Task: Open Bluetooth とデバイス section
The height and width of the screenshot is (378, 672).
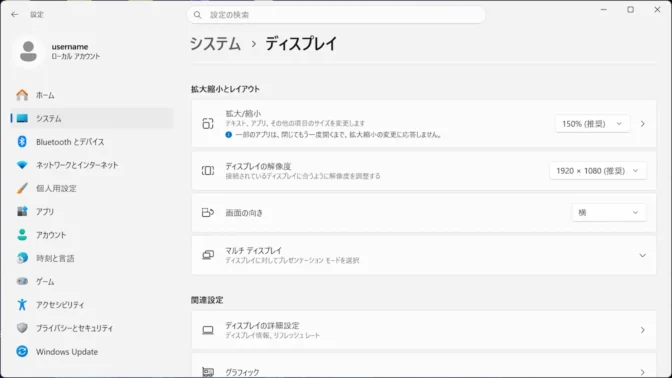Action: click(x=92, y=142)
